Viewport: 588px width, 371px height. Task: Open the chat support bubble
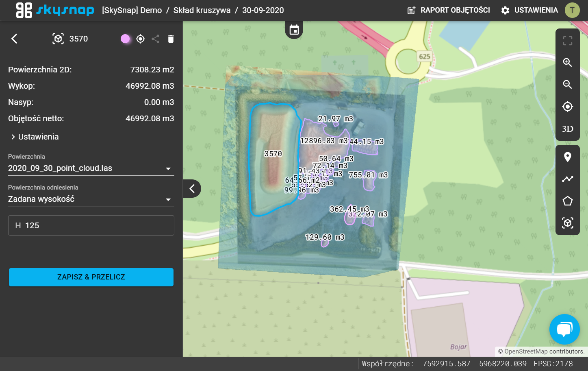(x=564, y=329)
